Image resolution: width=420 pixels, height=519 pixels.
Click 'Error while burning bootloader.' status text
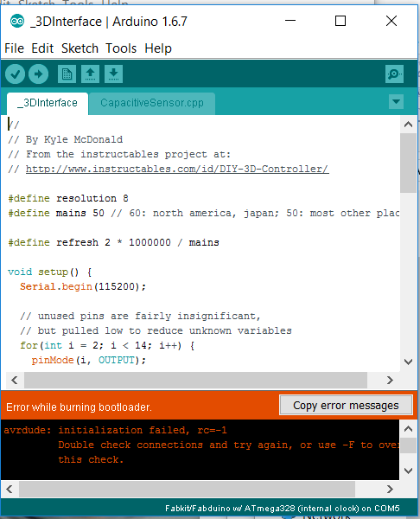[x=79, y=407]
